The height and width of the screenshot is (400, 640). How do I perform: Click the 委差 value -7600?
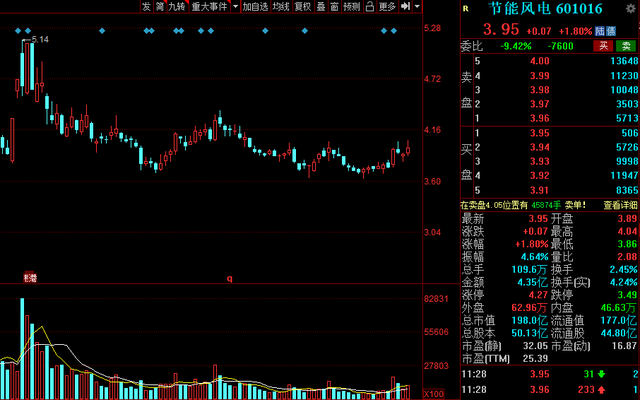tap(560, 46)
